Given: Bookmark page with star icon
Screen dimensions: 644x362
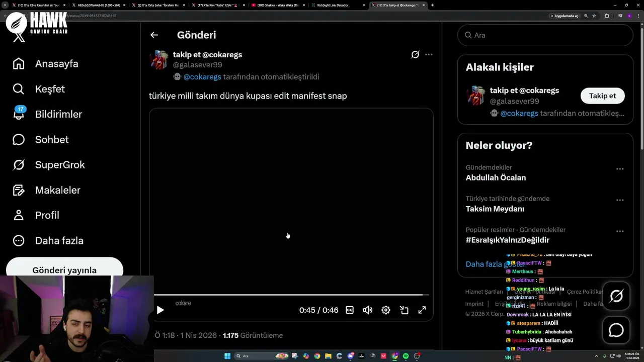Looking at the screenshot, I should click(x=594, y=16).
